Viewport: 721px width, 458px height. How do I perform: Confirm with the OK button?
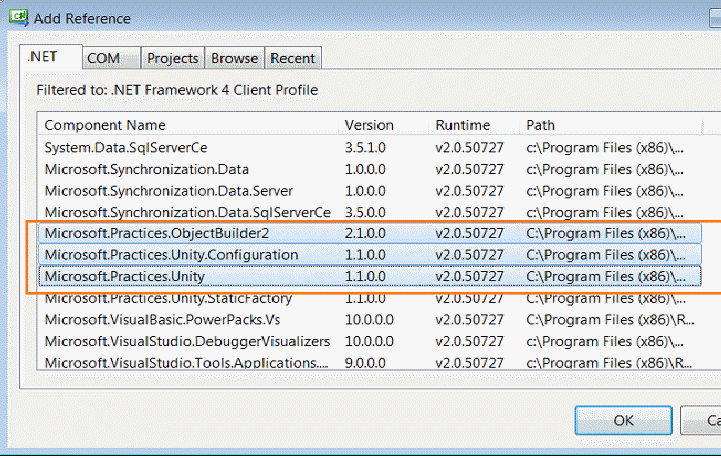[x=624, y=420]
